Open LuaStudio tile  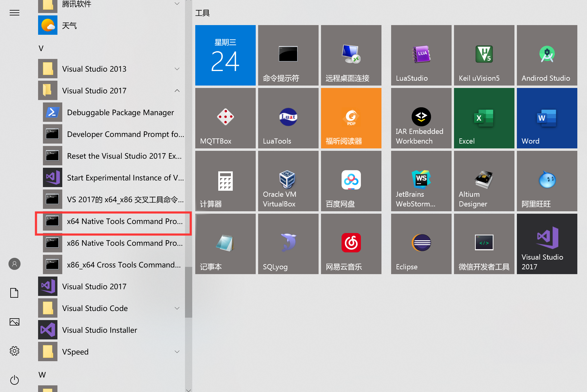[x=421, y=55]
